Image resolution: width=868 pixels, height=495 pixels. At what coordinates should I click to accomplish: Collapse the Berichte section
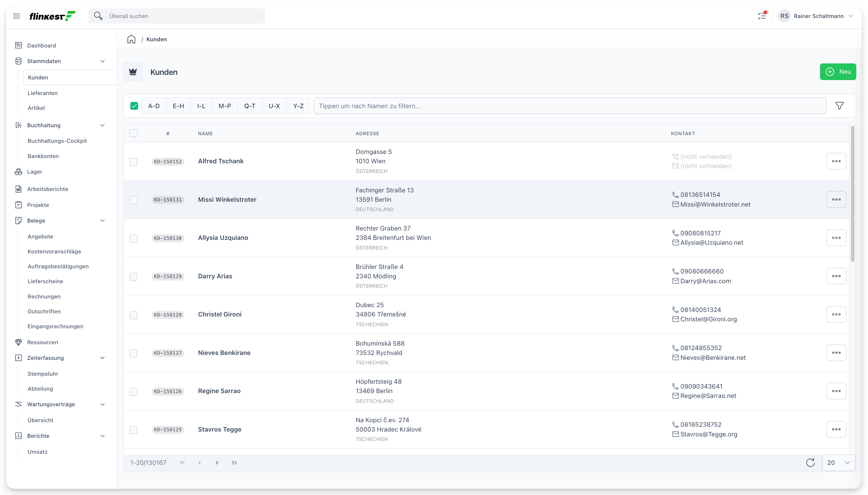coord(102,436)
